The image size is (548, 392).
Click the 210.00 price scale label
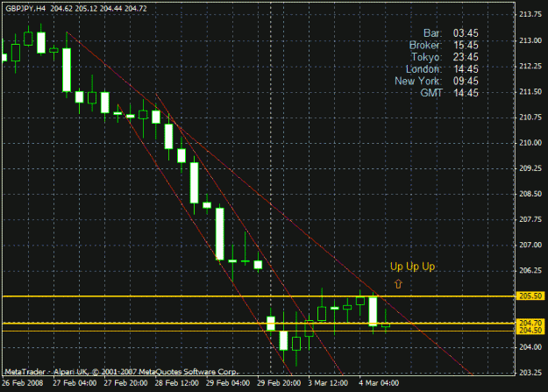530,143
